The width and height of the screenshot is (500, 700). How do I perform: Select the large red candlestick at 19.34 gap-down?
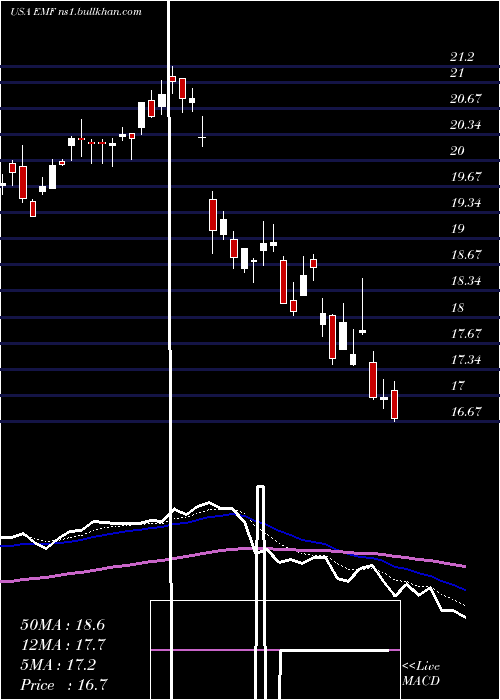click(x=213, y=215)
